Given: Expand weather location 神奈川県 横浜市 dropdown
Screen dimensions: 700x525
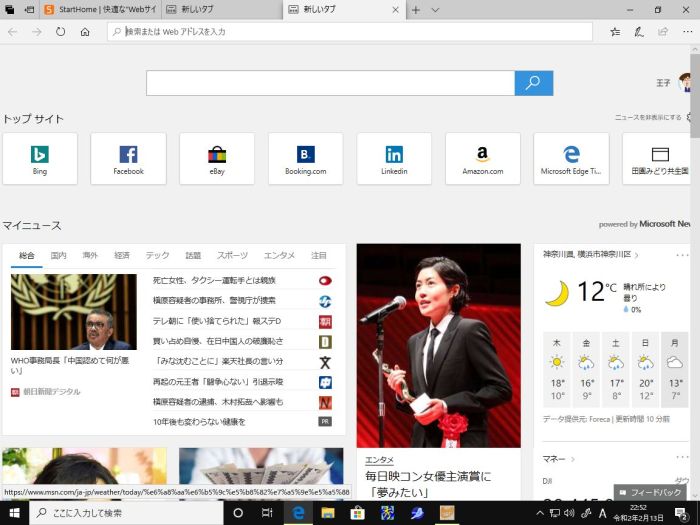Looking at the screenshot, I should coord(637,255).
